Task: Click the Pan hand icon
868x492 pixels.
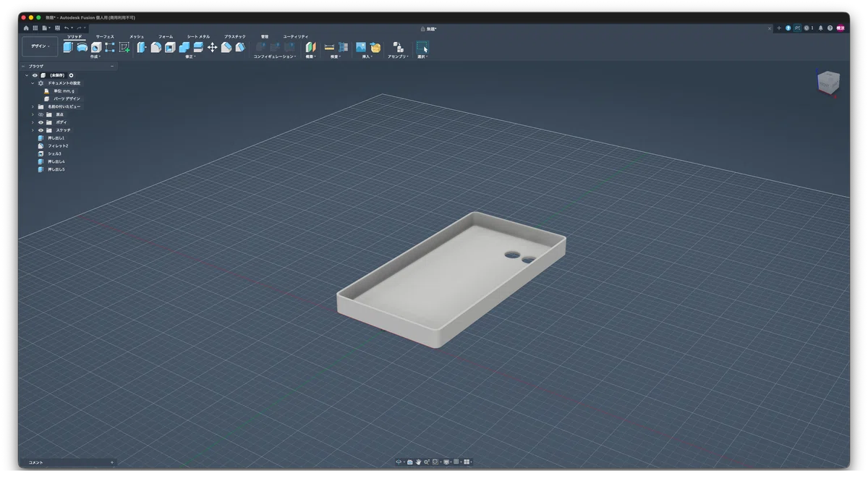Action: click(x=418, y=462)
